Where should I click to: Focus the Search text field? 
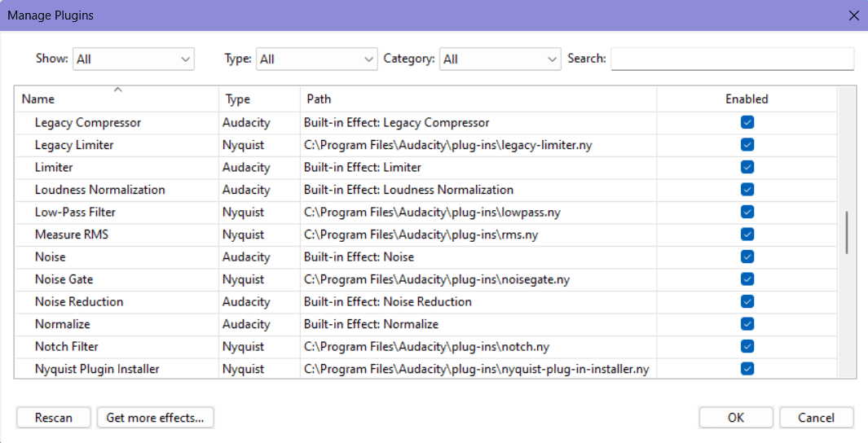(733, 59)
